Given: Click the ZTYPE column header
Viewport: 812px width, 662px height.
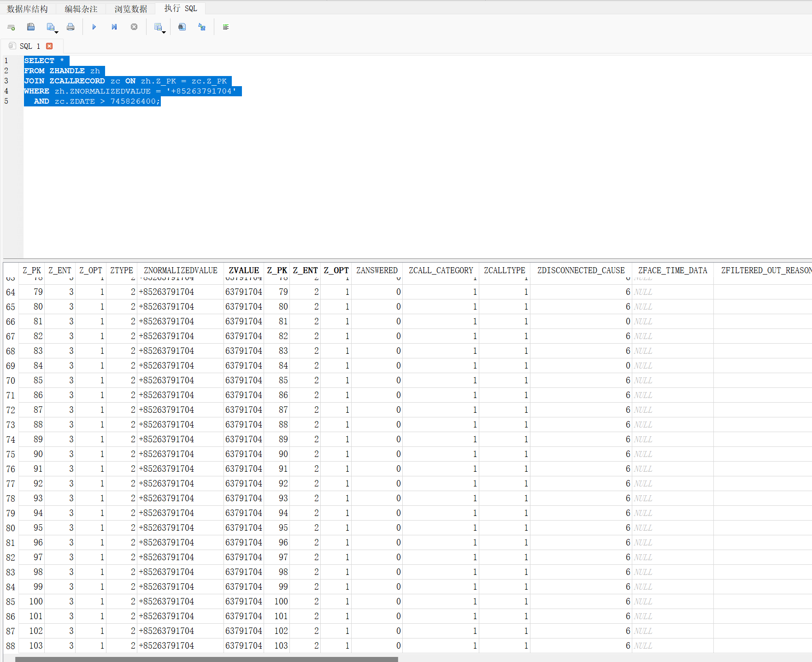Looking at the screenshot, I should pyautogui.click(x=122, y=270).
